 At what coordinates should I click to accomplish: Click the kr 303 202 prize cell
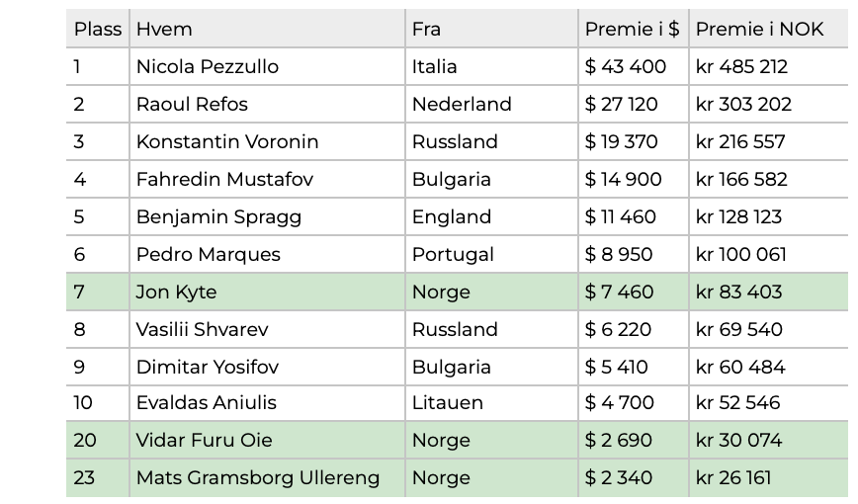[x=769, y=104]
